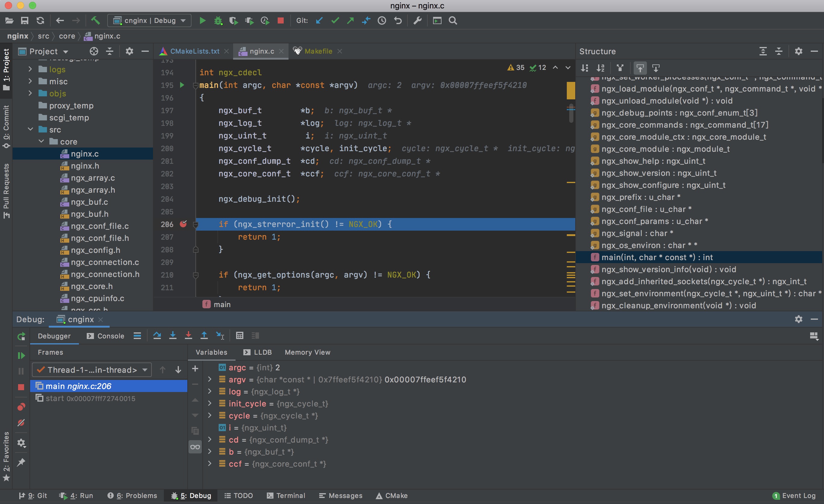Expand the logs folder
The image size is (824, 504).
[x=30, y=69]
